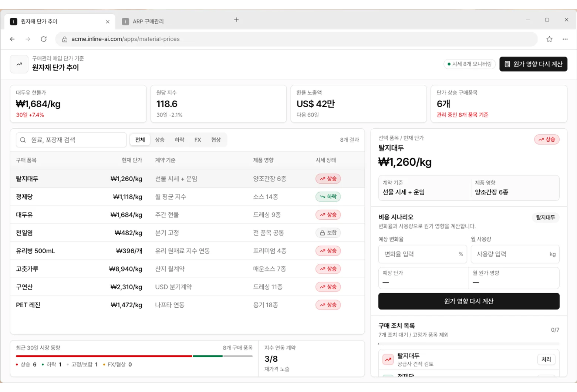The width and height of the screenshot is (577, 392).
Task: Click the 0/7 action progress counter
Action: pyautogui.click(x=555, y=330)
